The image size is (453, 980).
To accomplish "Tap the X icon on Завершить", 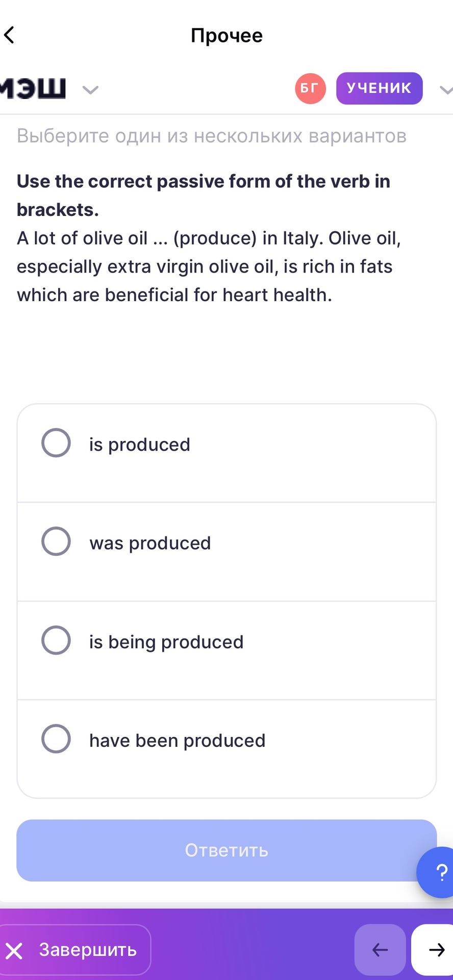I will pyautogui.click(x=14, y=951).
